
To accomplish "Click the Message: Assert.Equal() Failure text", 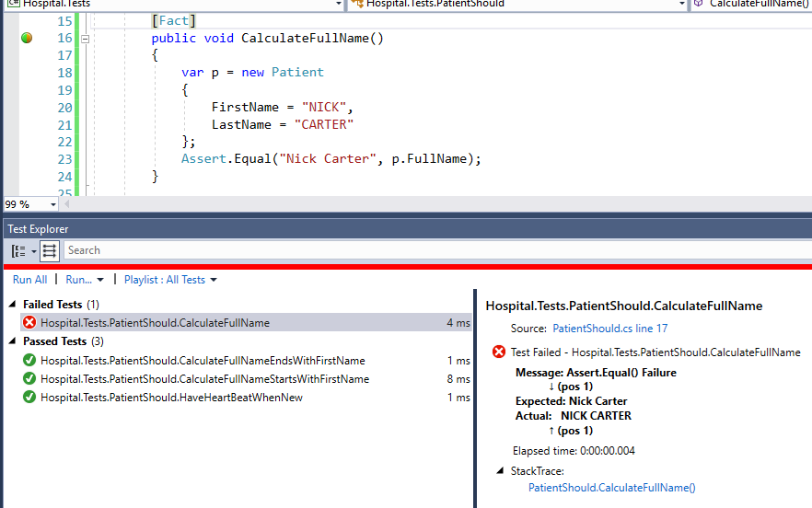I will [x=596, y=373].
